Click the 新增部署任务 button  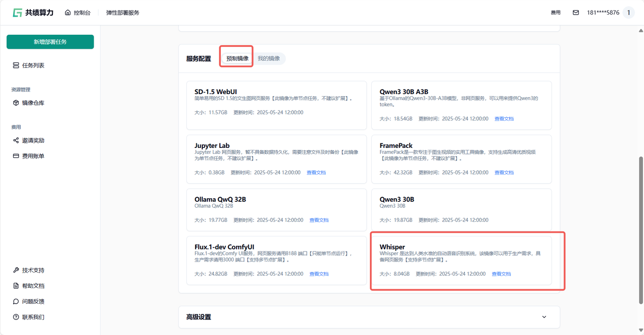pyautogui.click(x=50, y=42)
